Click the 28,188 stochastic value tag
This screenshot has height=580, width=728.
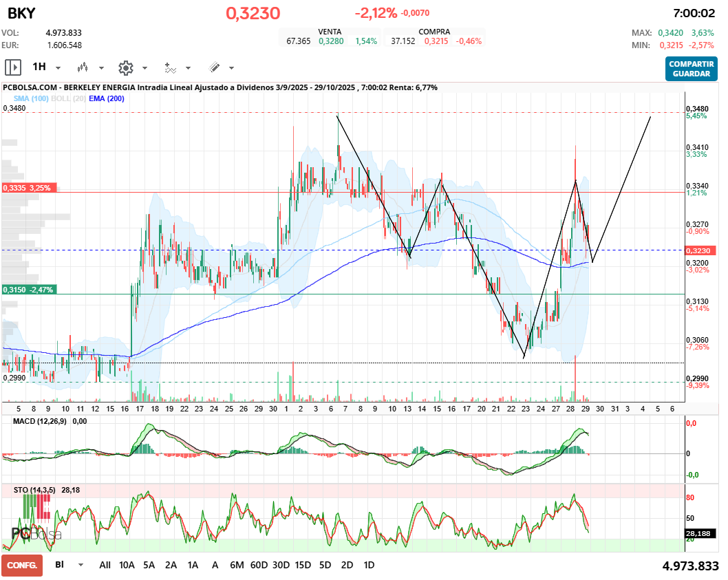pyautogui.click(x=700, y=534)
